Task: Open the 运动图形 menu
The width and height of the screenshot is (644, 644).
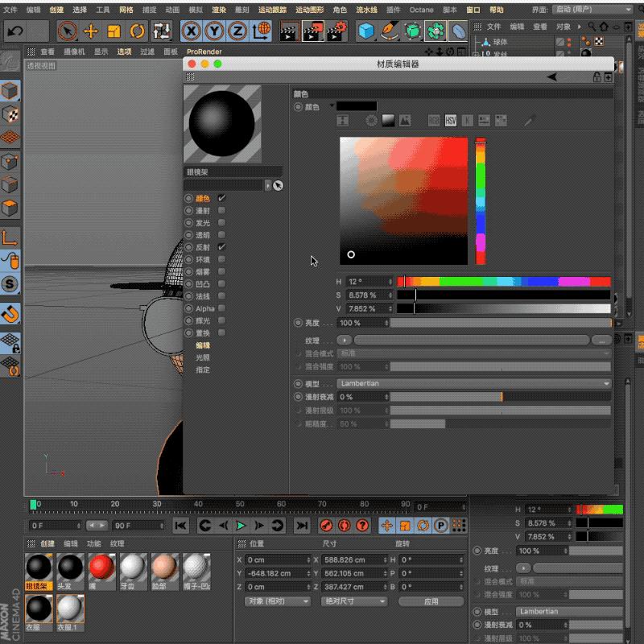Action: (x=308, y=10)
